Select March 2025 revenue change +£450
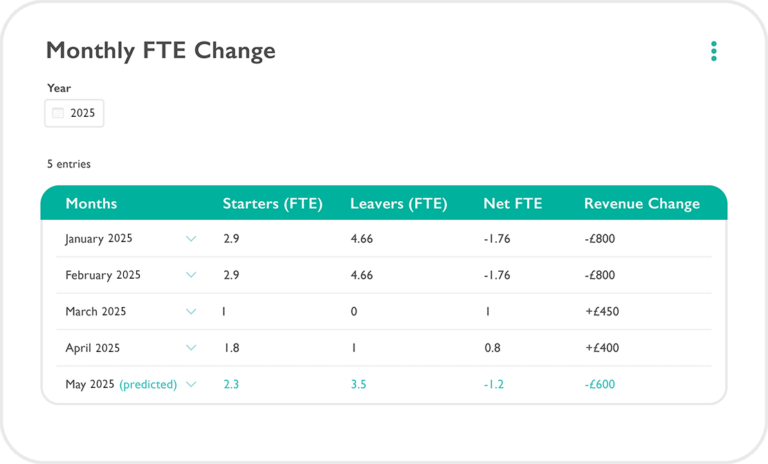This screenshot has height=464, width=768. click(x=602, y=311)
